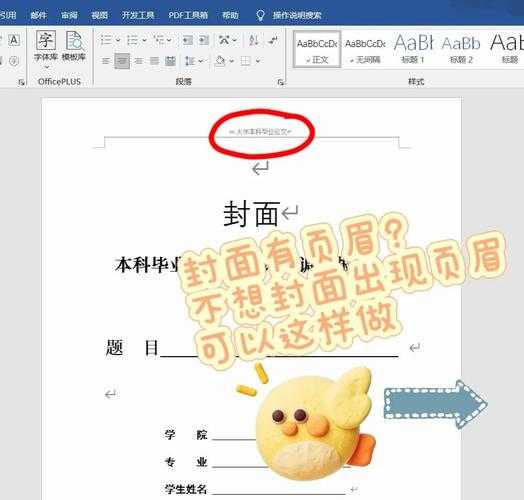This screenshot has width=524, height=500.
Task: Expand line spacing dropdown arrow
Action: click(201, 61)
